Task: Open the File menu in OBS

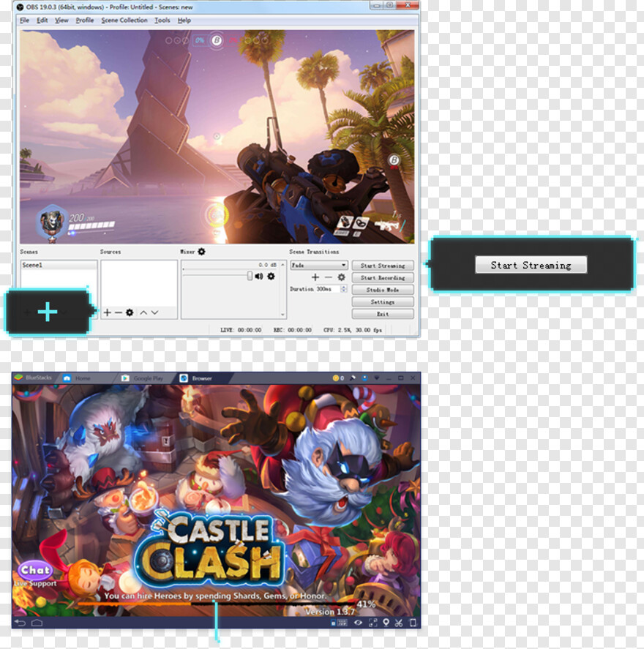Action: 24,20
